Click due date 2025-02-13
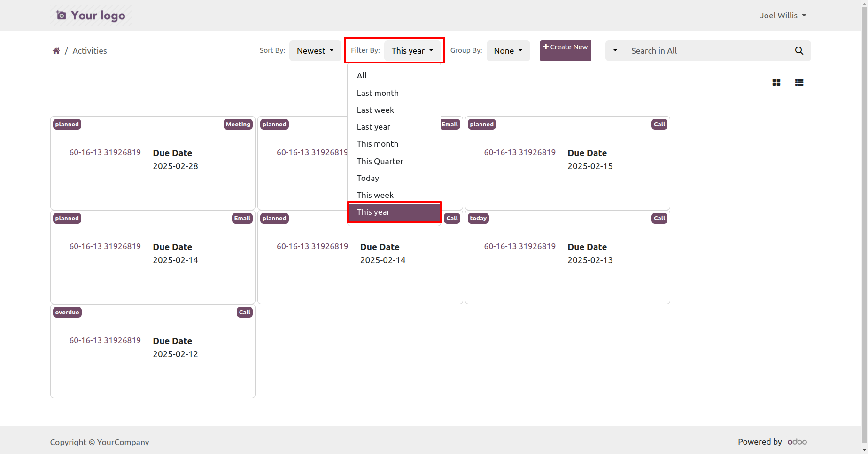This screenshot has height=454, width=868. pyautogui.click(x=590, y=260)
